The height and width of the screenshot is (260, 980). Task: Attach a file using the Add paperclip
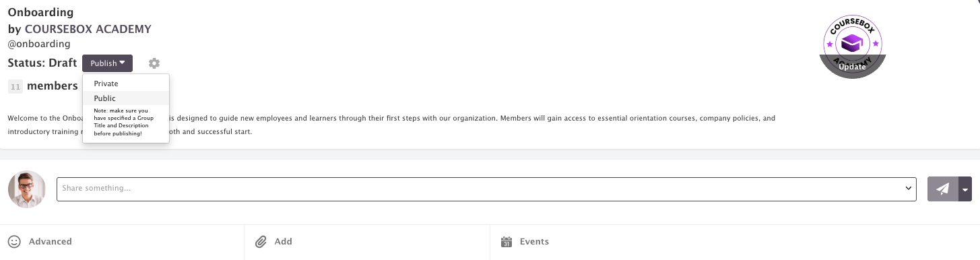pyautogui.click(x=261, y=242)
